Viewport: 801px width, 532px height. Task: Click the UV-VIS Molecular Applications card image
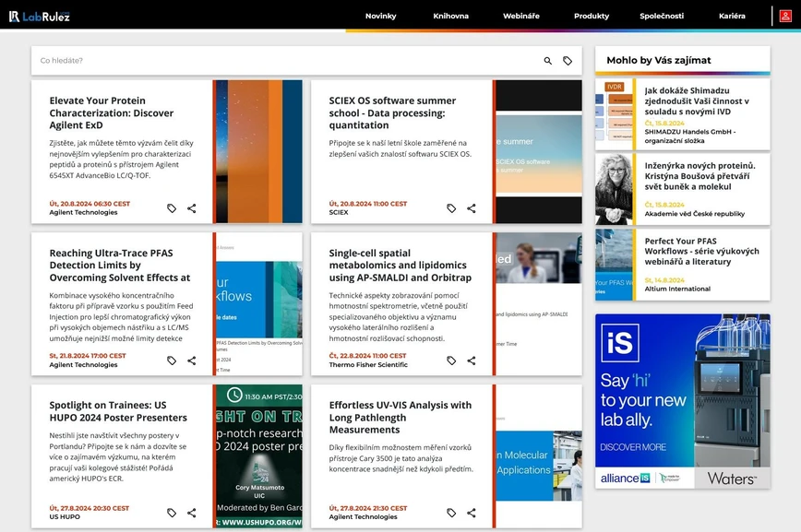(539, 456)
